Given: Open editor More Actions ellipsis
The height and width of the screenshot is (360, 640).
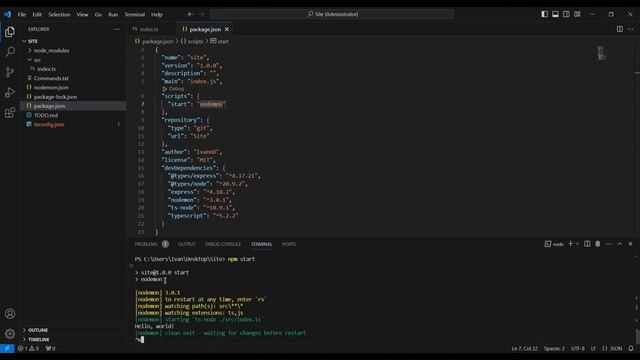Looking at the screenshot, I should (x=631, y=29).
